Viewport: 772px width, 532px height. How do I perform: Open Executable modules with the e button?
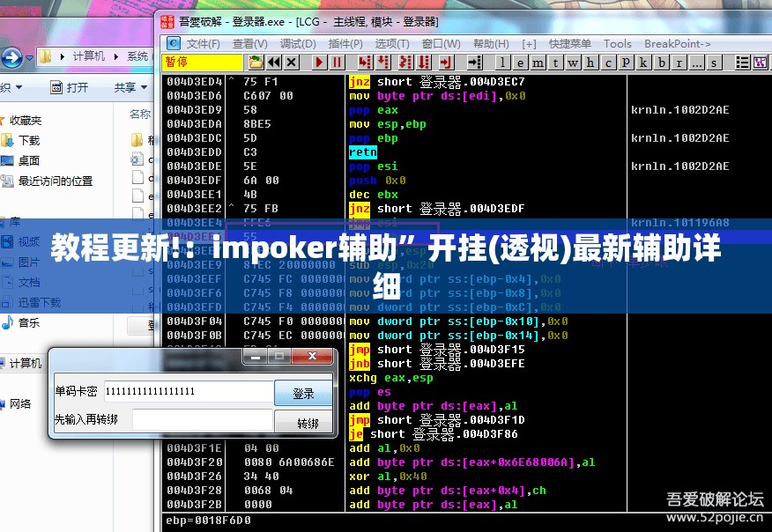tap(520, 62)
